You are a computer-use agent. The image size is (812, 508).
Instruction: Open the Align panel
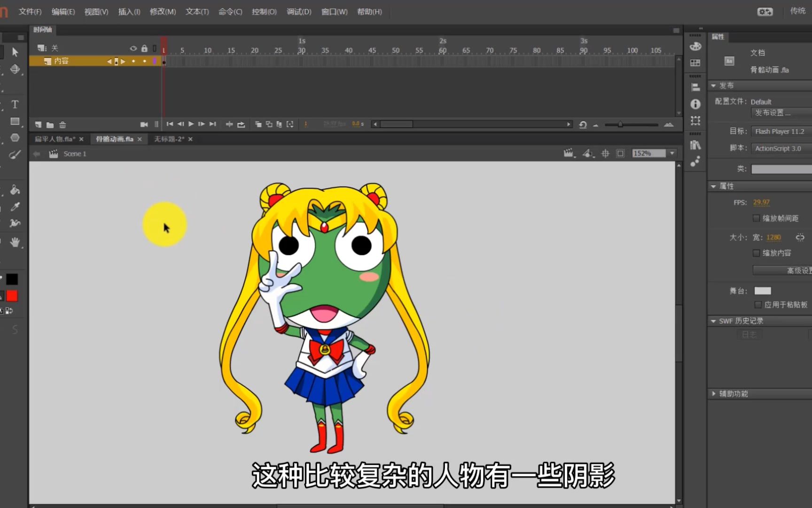pyautogui.click(x=695, y=87)
